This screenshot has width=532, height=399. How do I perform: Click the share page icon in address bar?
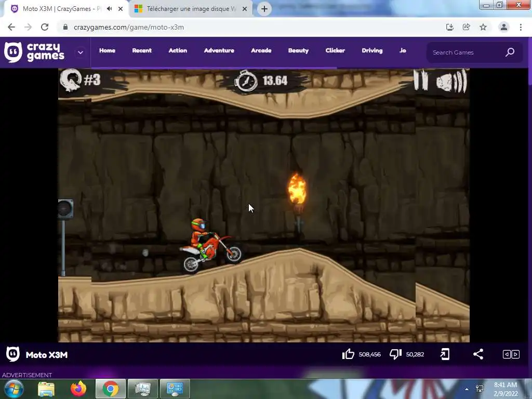(467, 27)
